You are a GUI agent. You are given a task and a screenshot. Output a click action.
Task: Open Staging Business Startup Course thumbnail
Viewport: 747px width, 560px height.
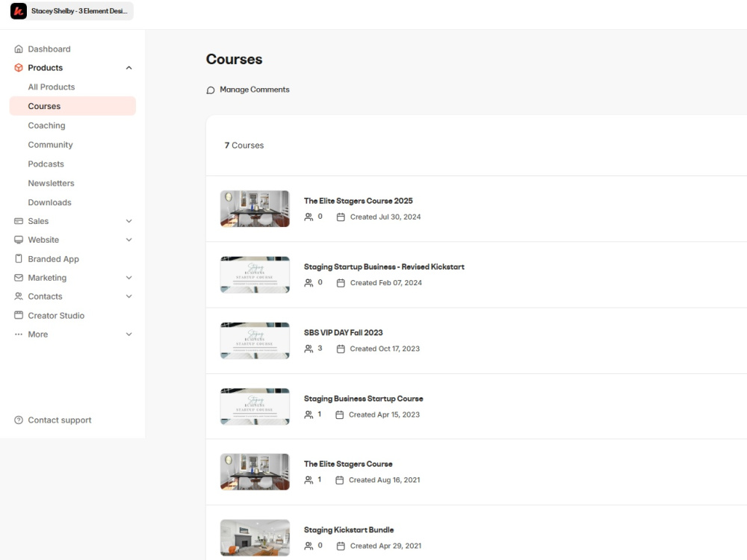pos(255,406)
